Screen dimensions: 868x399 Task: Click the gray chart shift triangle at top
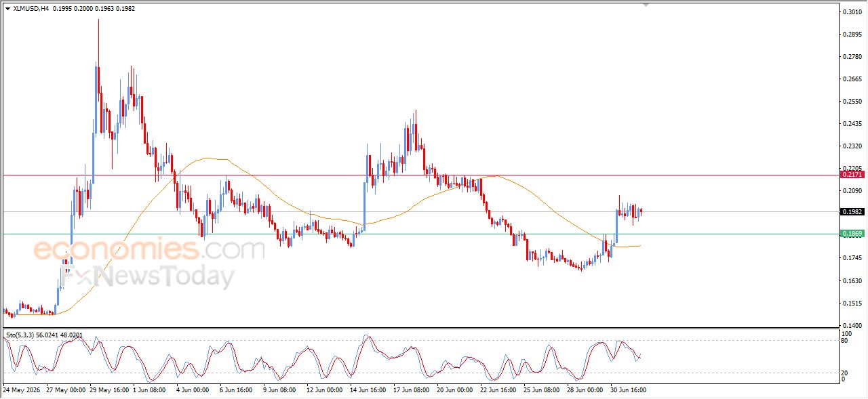[646, 5]
